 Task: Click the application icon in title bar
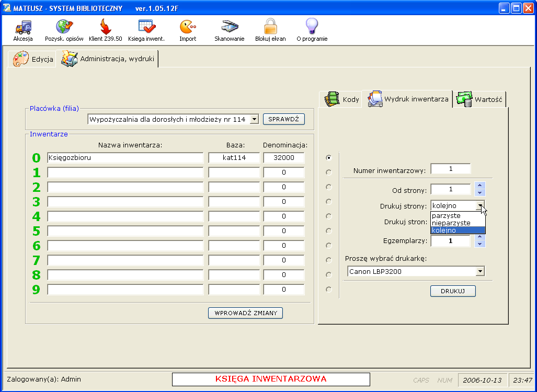(x=7, y=8)
